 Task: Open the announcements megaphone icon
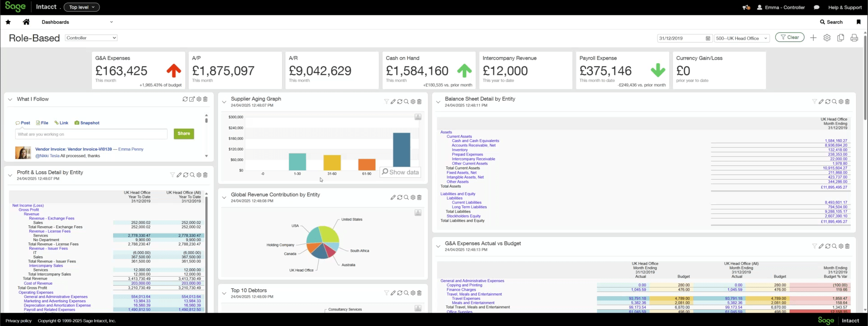(746, 7)
